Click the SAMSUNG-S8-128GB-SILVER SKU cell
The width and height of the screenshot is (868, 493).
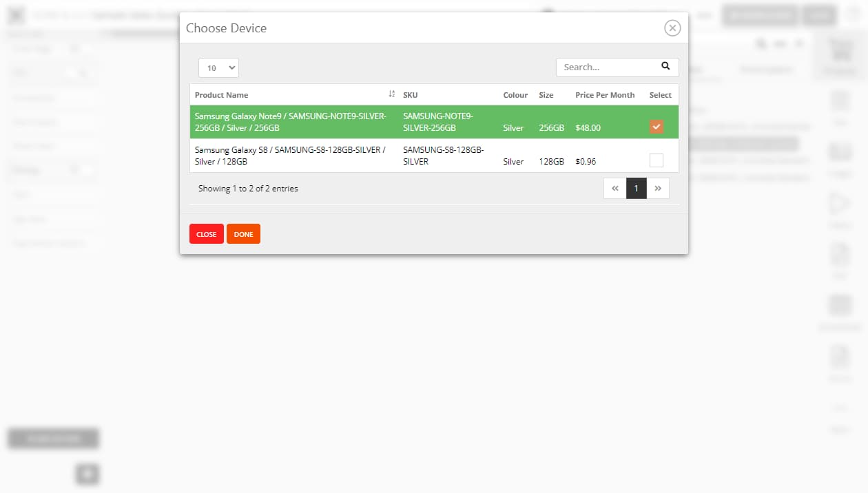pyautogui.click(x=443, y=156)
